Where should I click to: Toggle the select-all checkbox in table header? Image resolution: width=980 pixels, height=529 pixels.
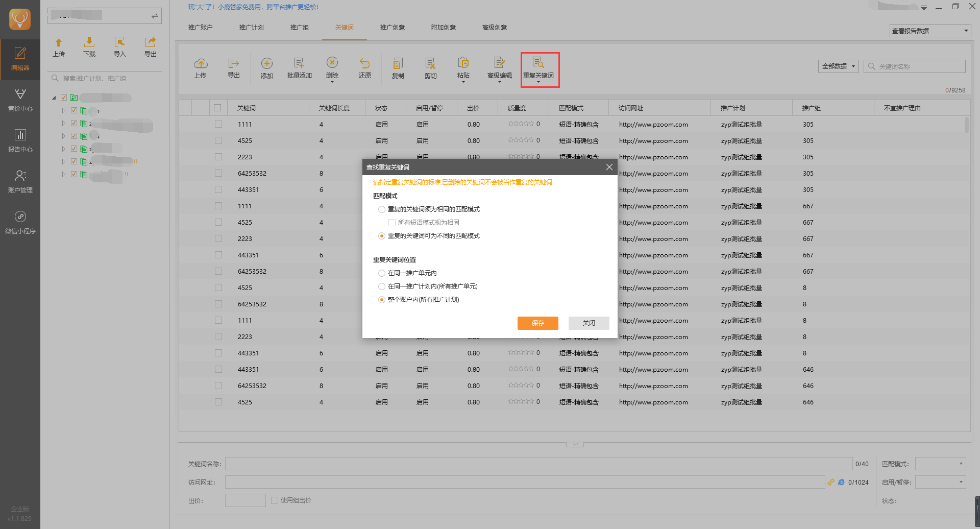coord(217,108)
